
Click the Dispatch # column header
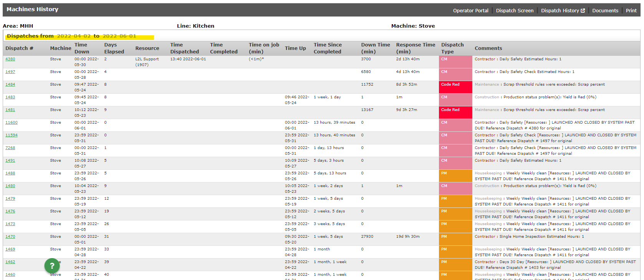point(19,48)
